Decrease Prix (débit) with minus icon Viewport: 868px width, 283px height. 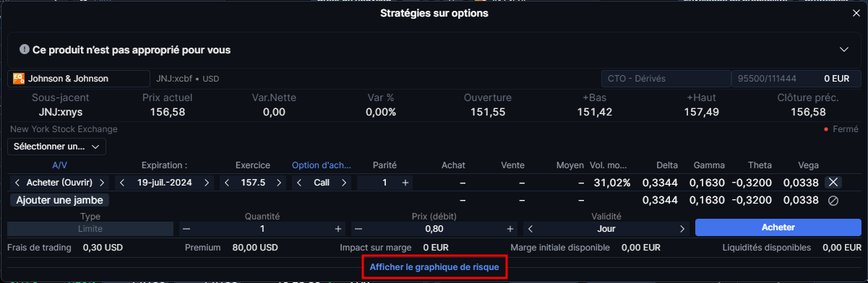click(358, 228)
